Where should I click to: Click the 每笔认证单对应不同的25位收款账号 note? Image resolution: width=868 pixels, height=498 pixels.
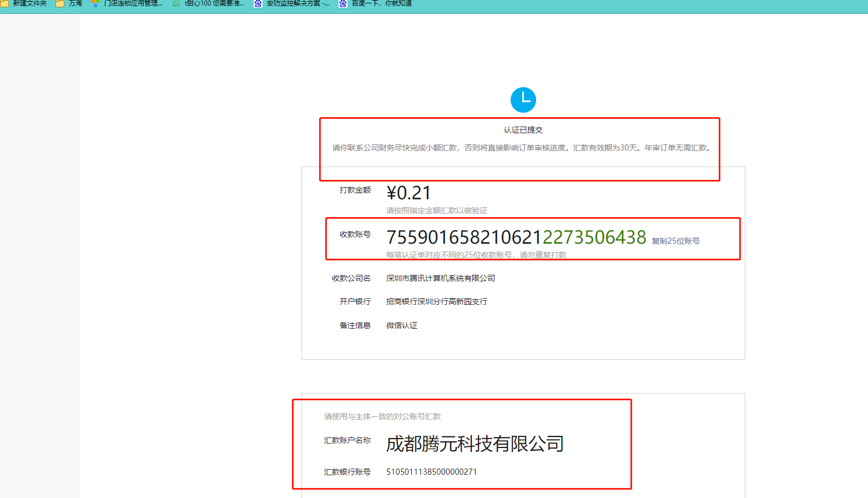(x=476, y=255)
